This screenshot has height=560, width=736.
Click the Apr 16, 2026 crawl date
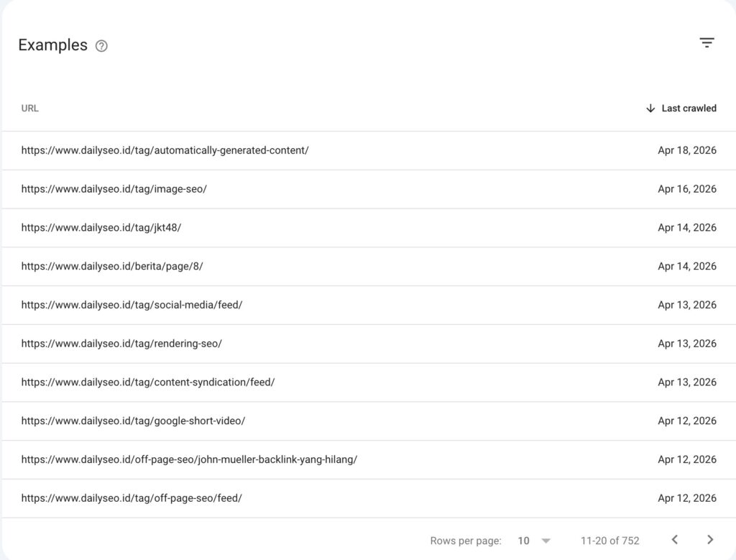(686, 188)
